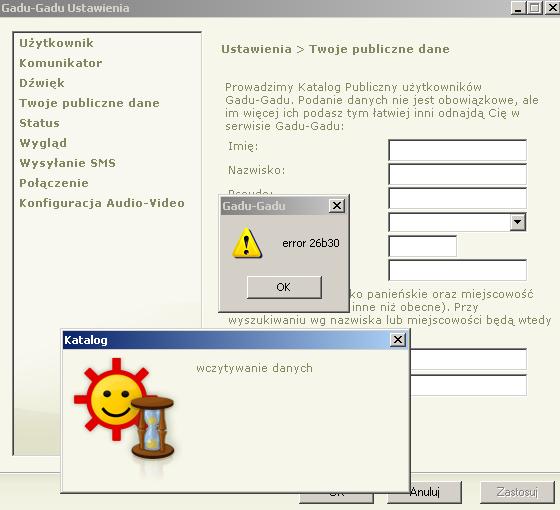Viewport: 560px width, 510px height.
Task: Open Wysyłanie SMS settings
Action: (x=68, y=163)
